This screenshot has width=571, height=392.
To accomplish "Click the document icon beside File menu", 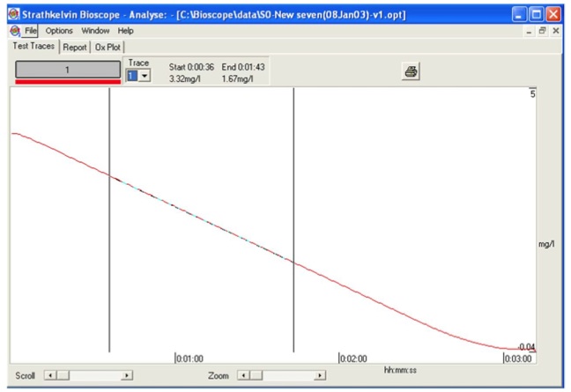I will pos(15,31).
